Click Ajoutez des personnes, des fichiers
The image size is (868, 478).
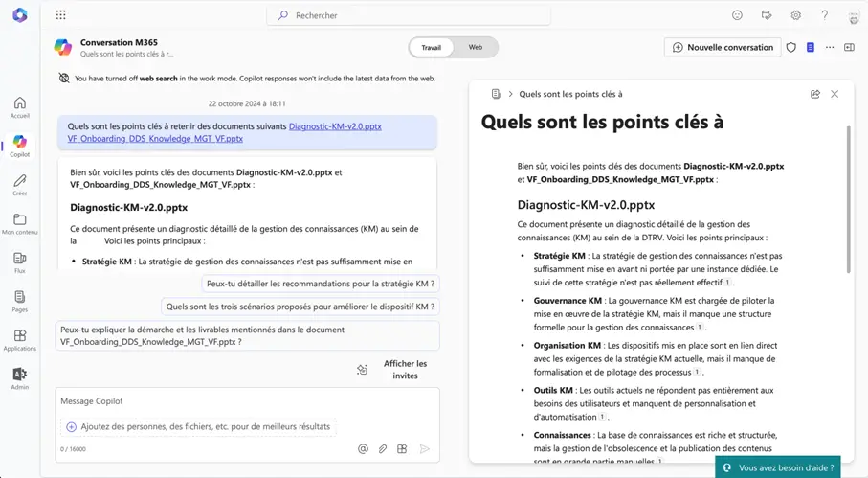198,427
